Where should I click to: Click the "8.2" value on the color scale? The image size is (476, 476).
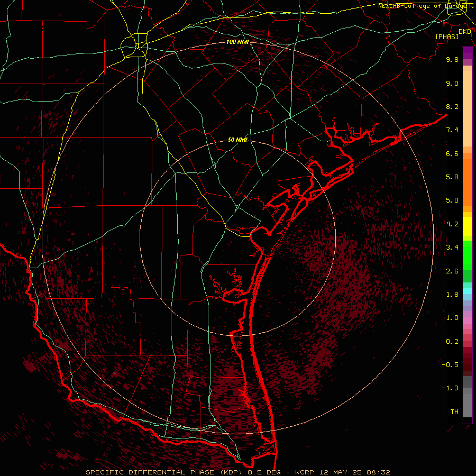pos(452,106)
